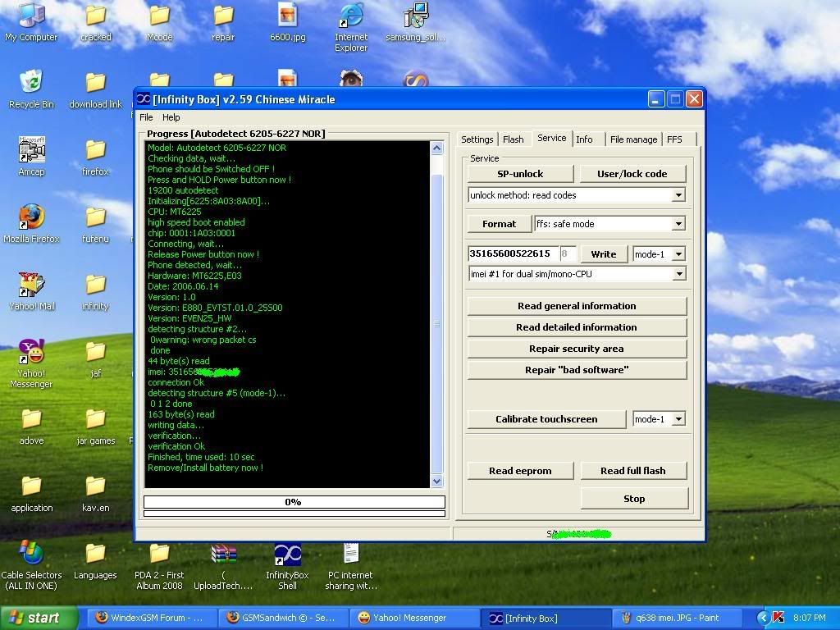Launch Internet Explorer from desktop
Screen dimensions: 840x630
click(351, 27)
